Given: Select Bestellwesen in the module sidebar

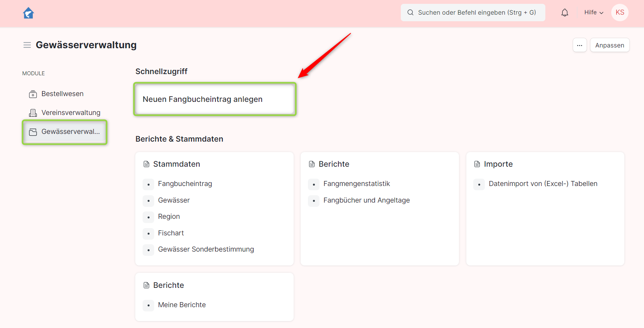Looking at the screenshot, I should coord(62,94).
